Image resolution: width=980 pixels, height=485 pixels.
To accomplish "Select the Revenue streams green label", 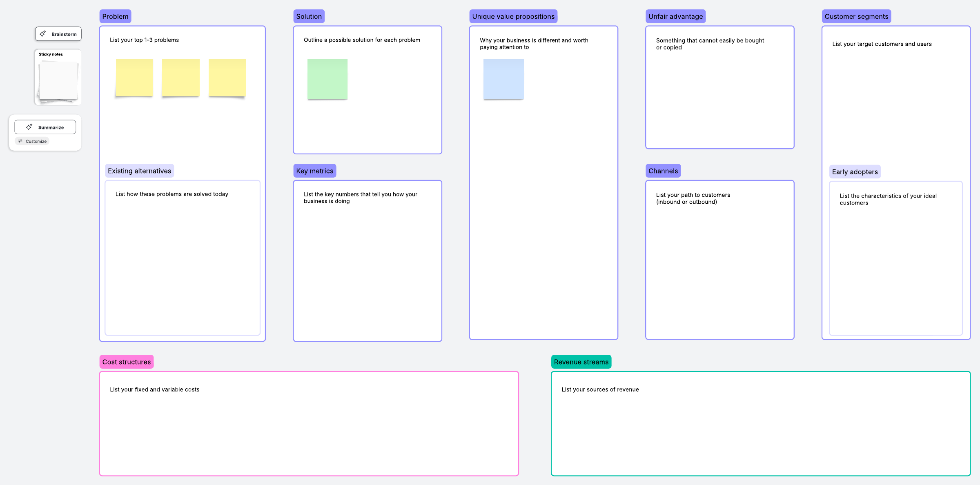I will click(581, 362).
